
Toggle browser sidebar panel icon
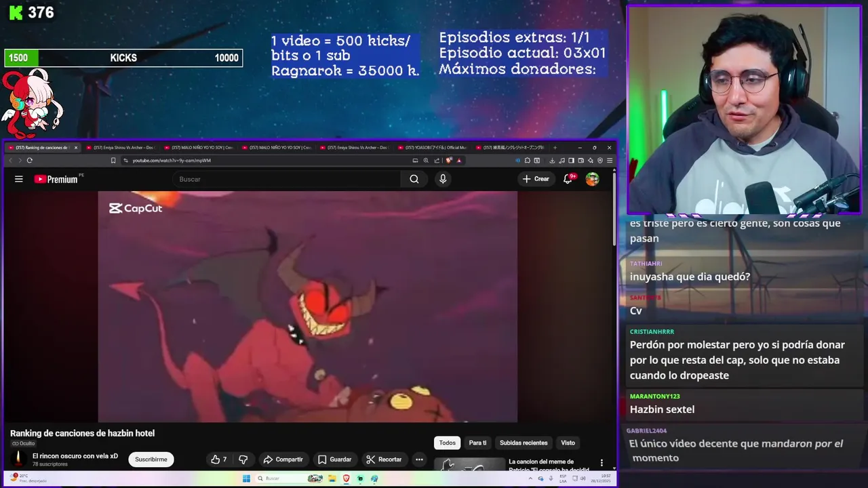pos(571,161)
